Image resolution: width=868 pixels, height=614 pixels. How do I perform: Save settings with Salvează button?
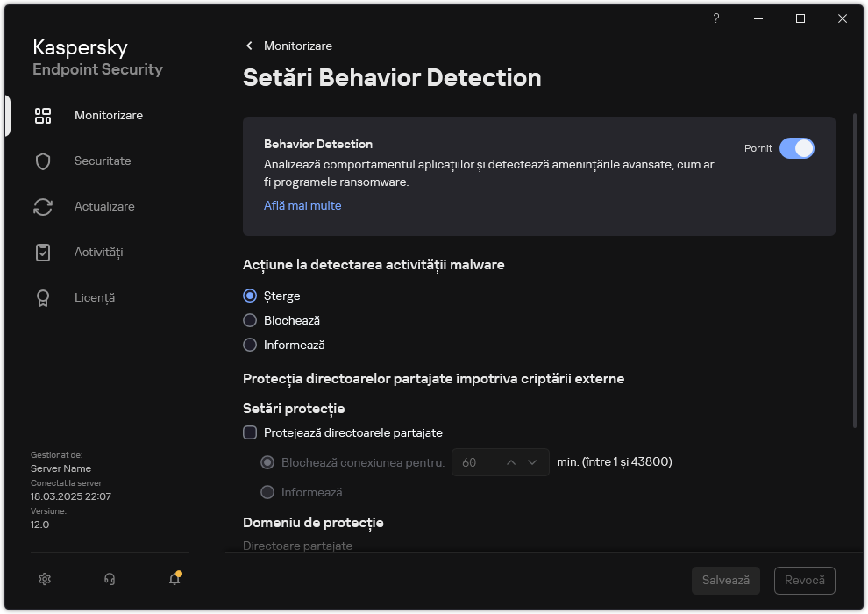(x=725, y=580)
